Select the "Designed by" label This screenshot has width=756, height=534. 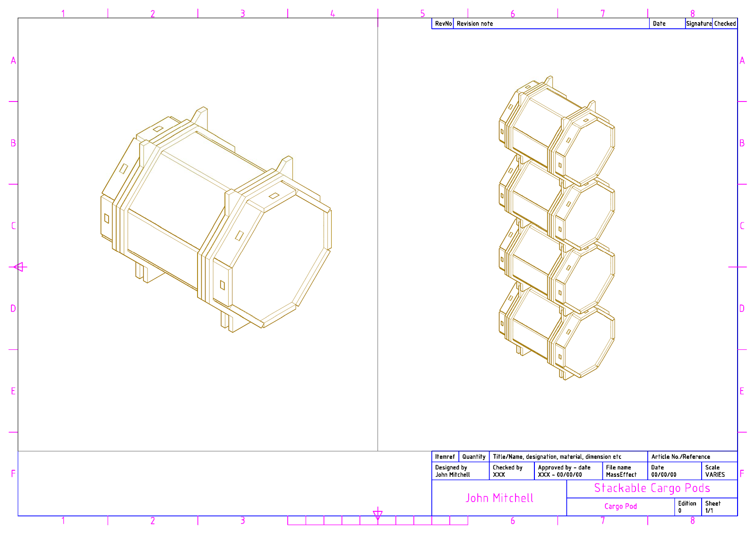pos(451,467)
